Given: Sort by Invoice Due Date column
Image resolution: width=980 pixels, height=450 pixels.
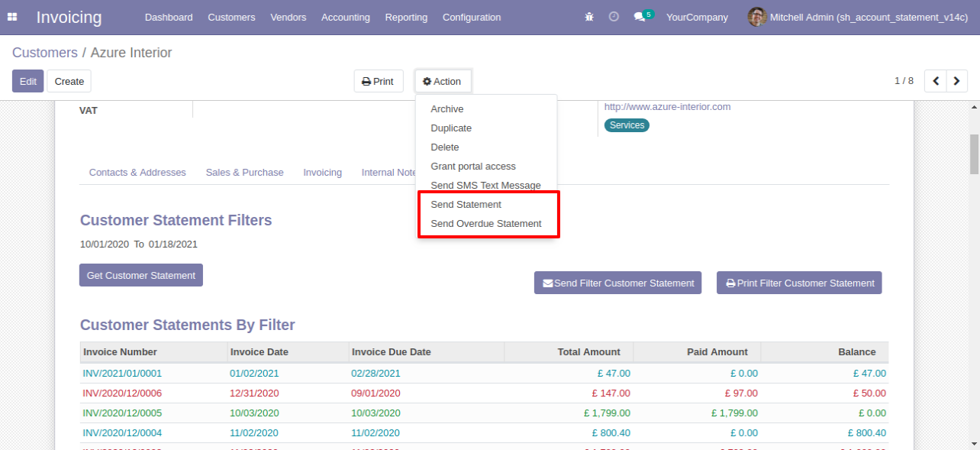Looking at the screenshot, I should pos(426,352).
